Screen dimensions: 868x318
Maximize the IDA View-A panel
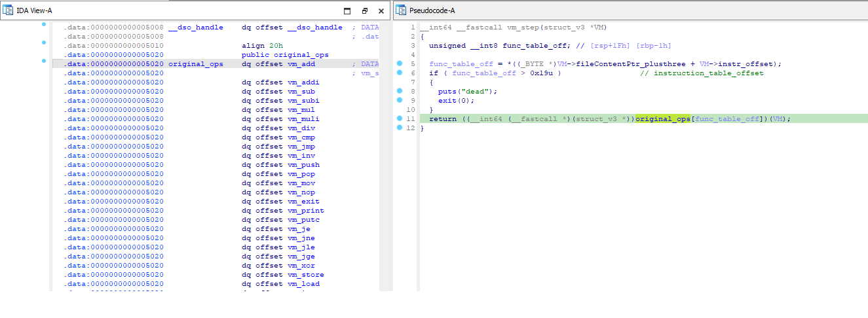tap(347, 10)
